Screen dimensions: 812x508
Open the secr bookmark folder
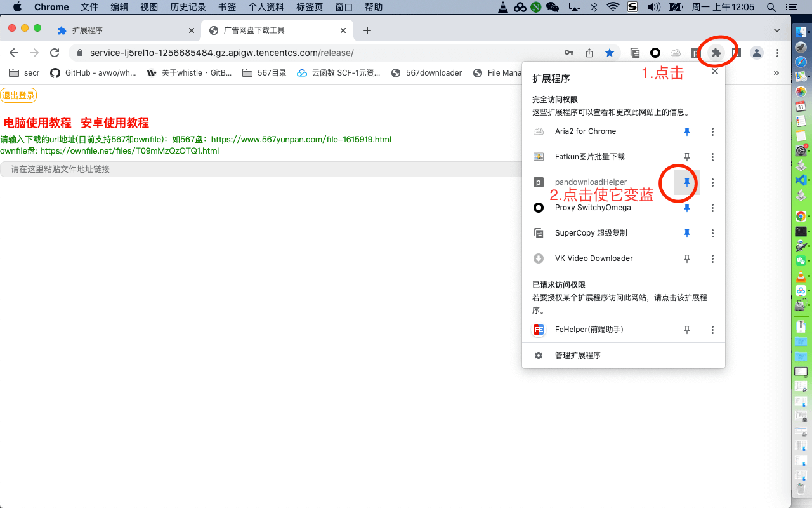click(x=24, y=73)
